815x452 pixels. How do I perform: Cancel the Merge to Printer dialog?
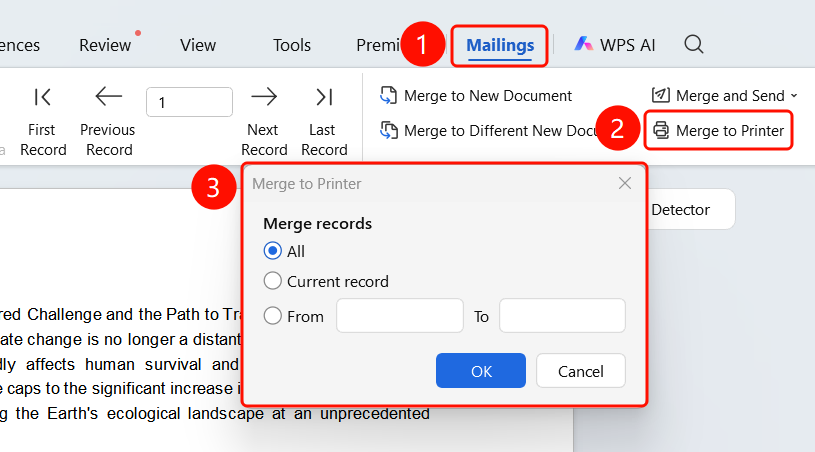(x=581, y=370)
